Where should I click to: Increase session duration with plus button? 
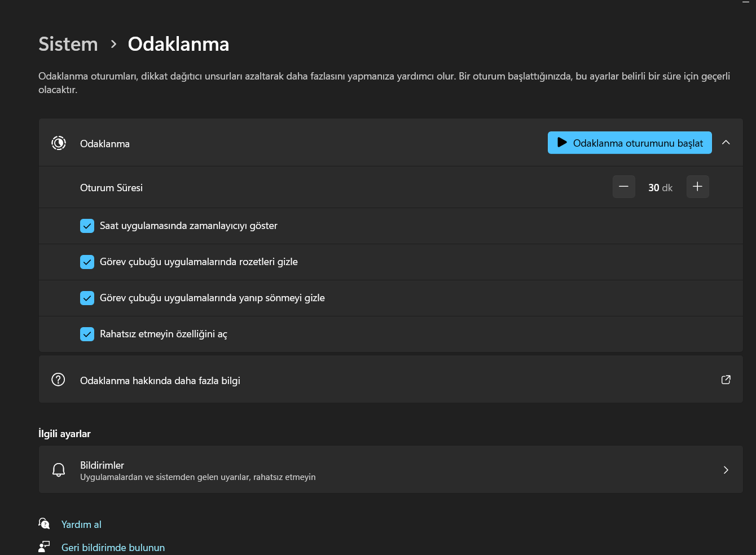(x=697, y=187)
